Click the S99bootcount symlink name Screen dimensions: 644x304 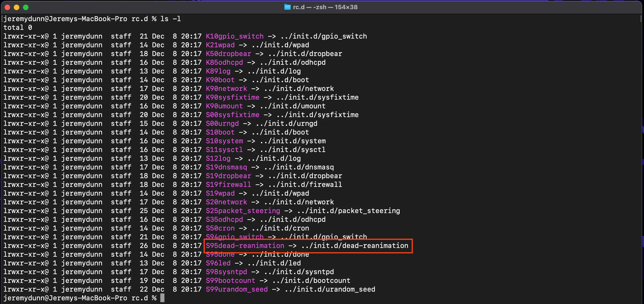pyautogui.click(x=231, y=281)
